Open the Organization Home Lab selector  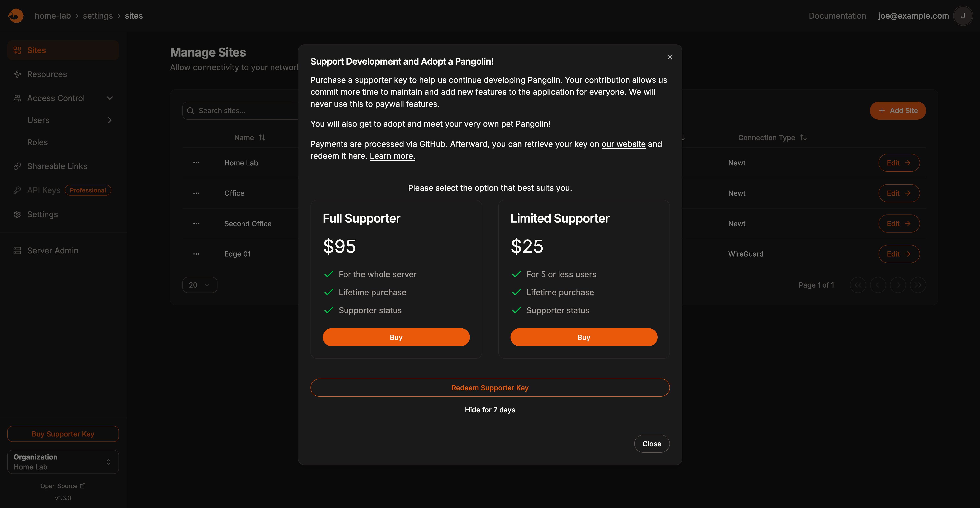[x=63, y=462]
